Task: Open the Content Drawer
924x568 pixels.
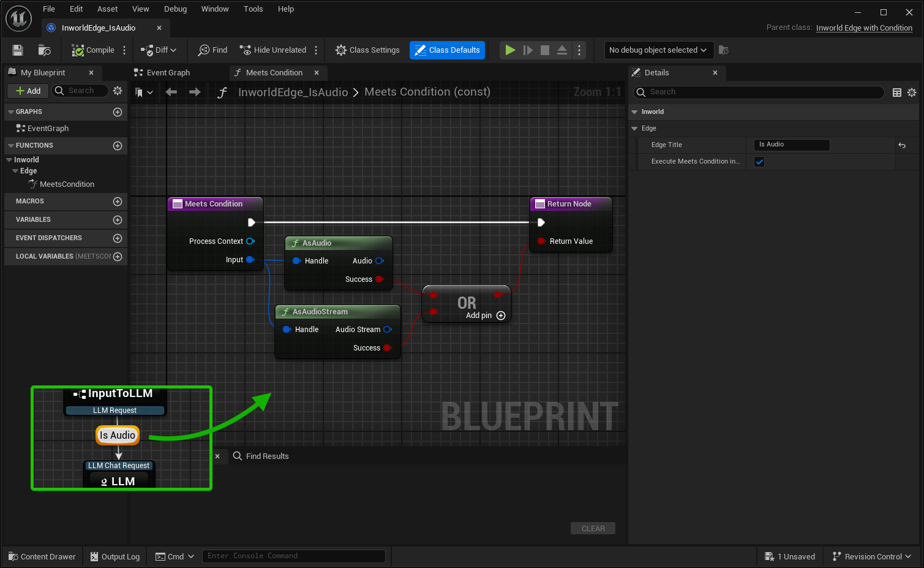Action: pyautogui.click(x=42, y=556)
